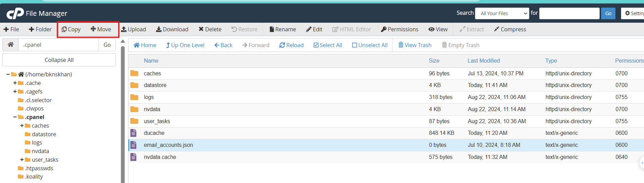The width and height of the screenshot is (644, 183).
Task: Reload the file listing
Action: [x=291, y=45]
